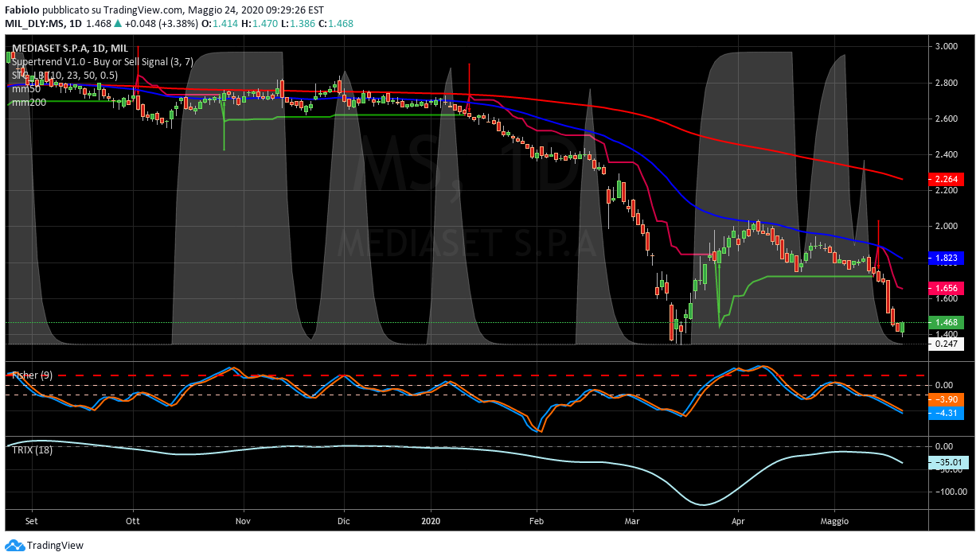Click the "2.600" price axis tick

(x=946, y=119)
